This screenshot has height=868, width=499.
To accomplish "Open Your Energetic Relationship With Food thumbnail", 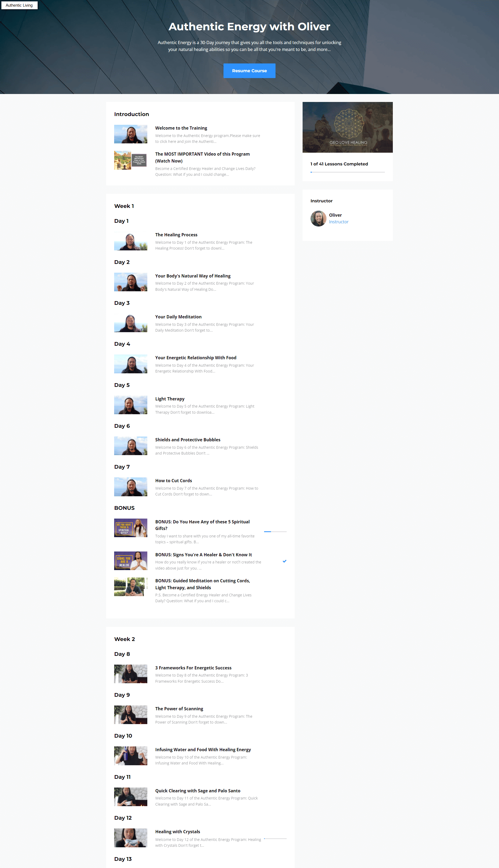I will (131, 364).
